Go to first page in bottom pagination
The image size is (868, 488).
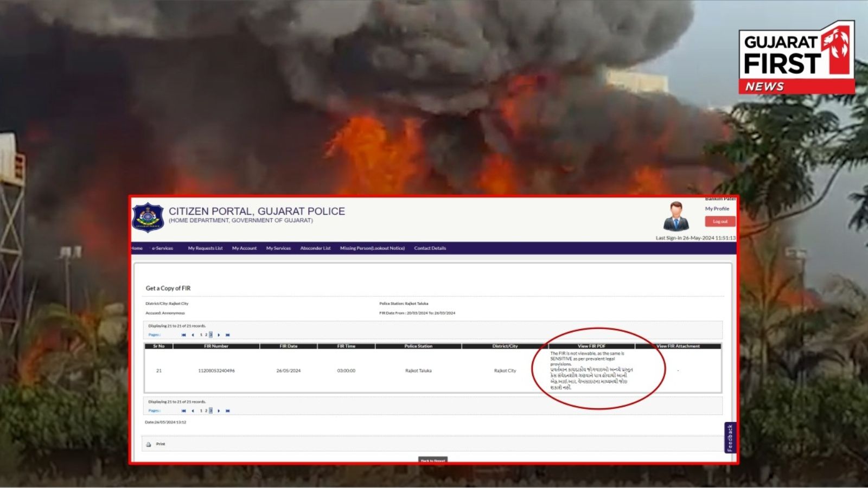tap(183, 411)
